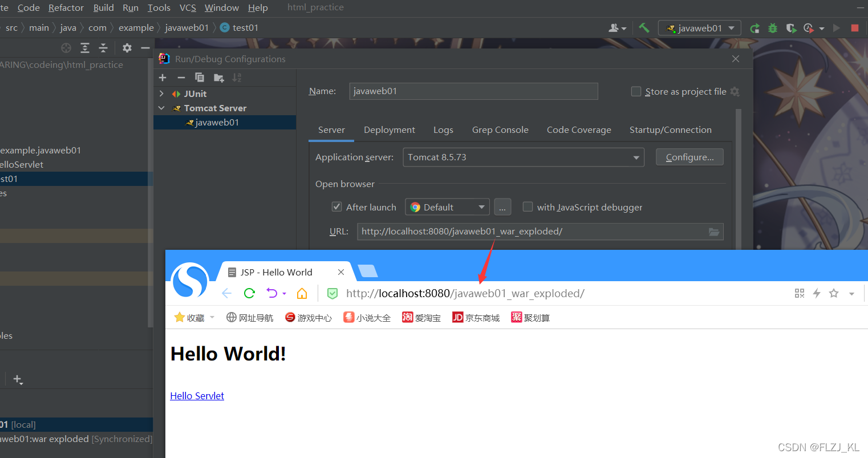Open 京东商城 bookmark
The height and width of the screenshot is (458, 868).
click(476, 318)
